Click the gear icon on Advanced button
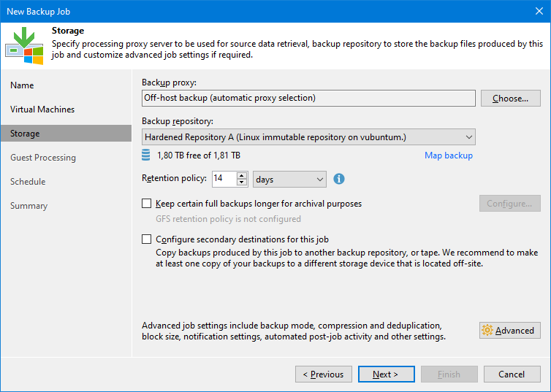This screenshot has height=392, width=551. point(487,330)
